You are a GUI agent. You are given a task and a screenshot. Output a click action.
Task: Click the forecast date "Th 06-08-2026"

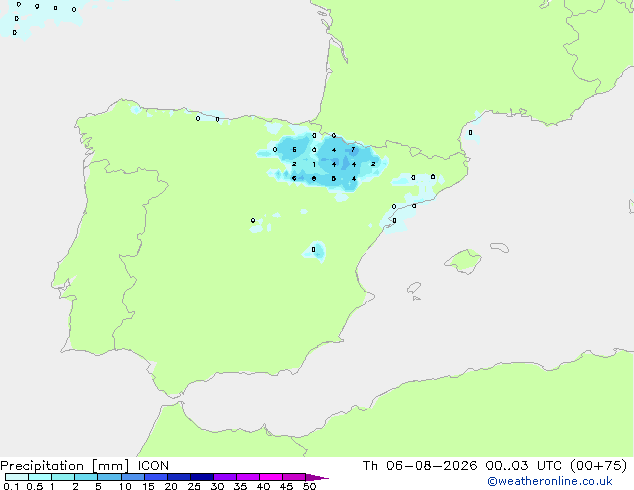click(x=420, y=466)
